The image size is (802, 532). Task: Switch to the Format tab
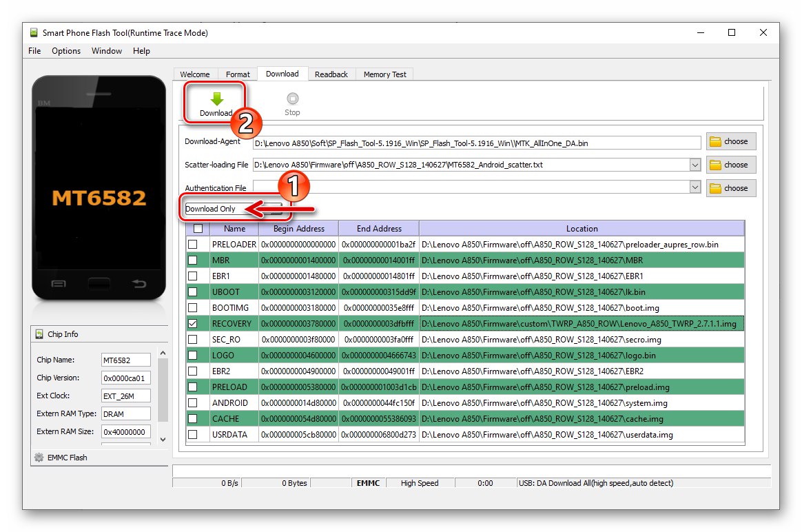tap(238, 74)
